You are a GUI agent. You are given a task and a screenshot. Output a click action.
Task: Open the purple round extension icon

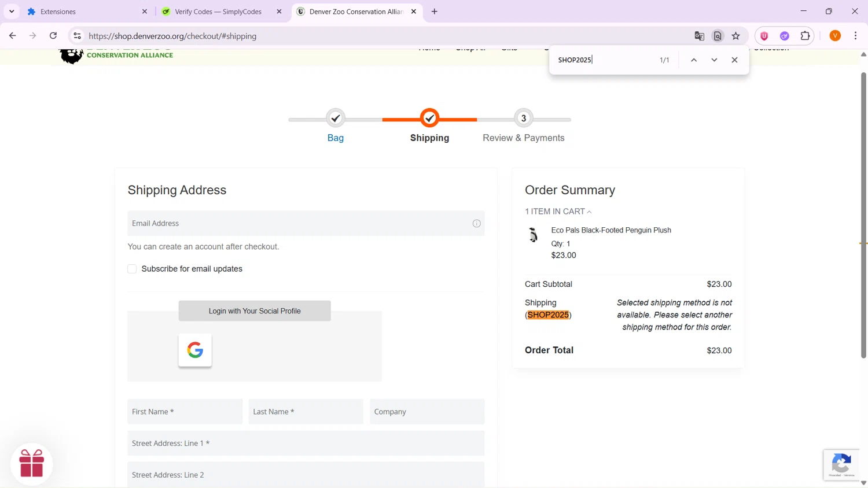point(785,36)
